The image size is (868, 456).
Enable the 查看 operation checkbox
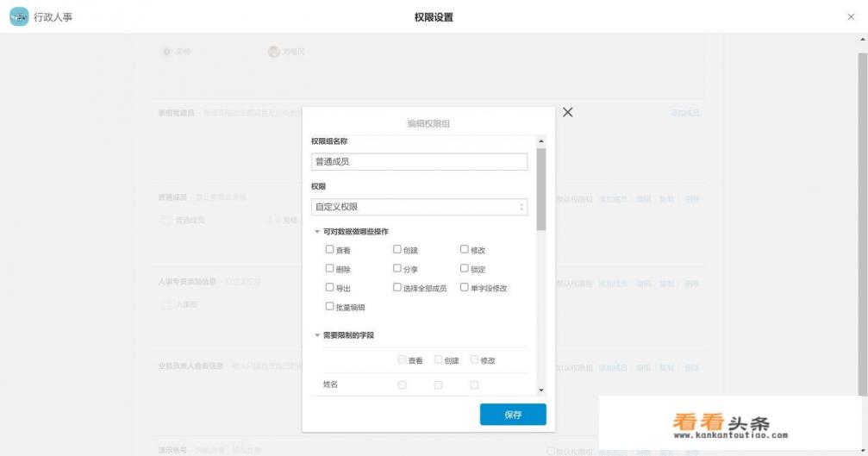point(329,249)
